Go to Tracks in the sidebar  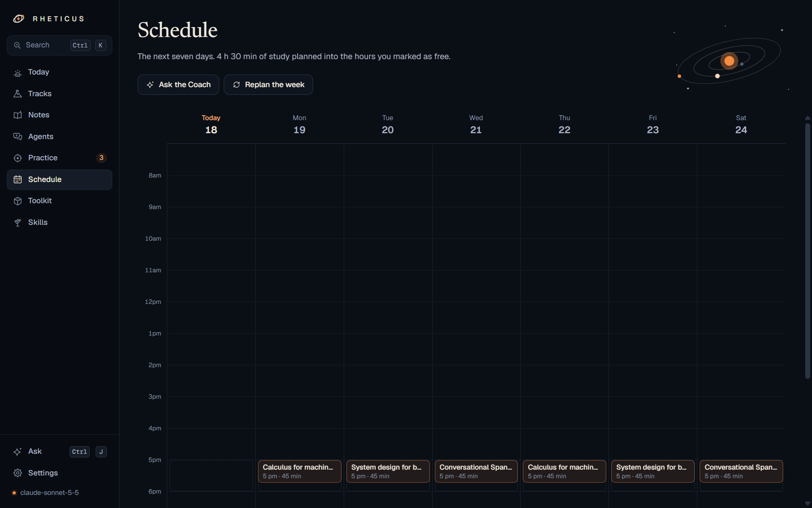pyautogui.click(x=60, y=93)
